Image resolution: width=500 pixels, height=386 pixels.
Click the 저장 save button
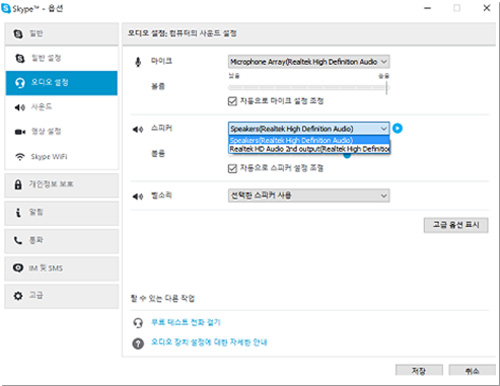coord(419,371)
